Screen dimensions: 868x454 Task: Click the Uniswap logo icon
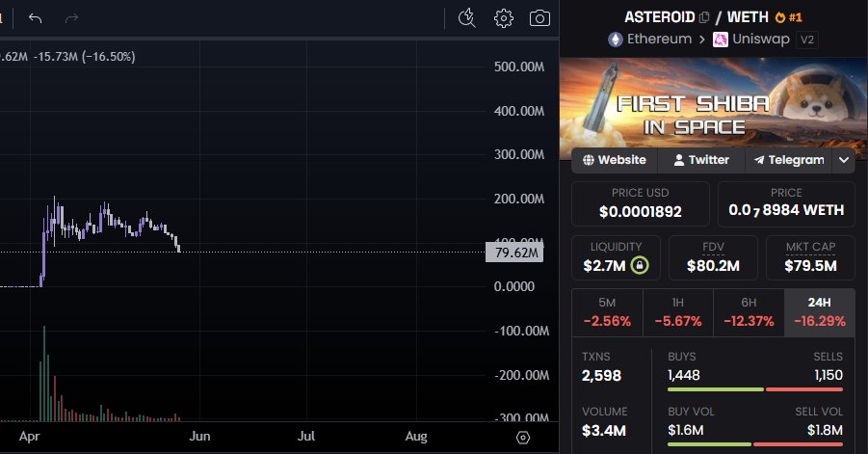tap(721, 40)
